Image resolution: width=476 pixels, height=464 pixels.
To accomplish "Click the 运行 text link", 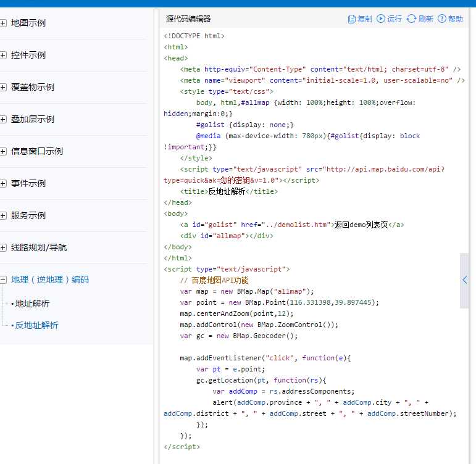I will [x=395, y=19].
